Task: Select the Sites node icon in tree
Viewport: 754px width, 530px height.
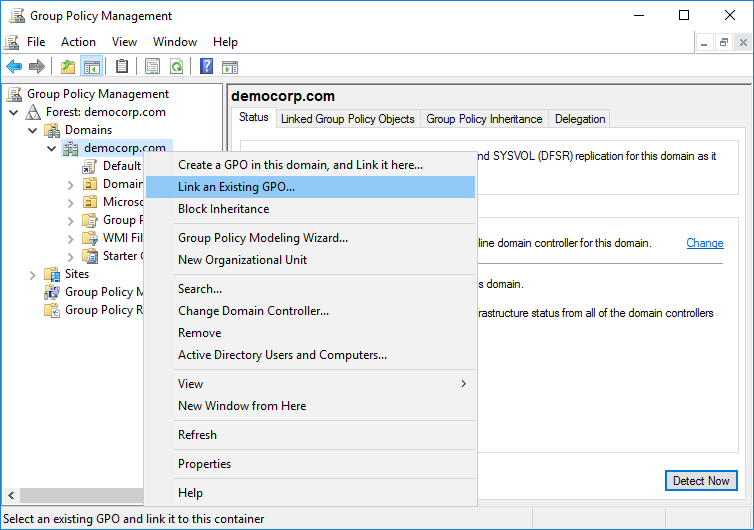Action: (52, 274)
